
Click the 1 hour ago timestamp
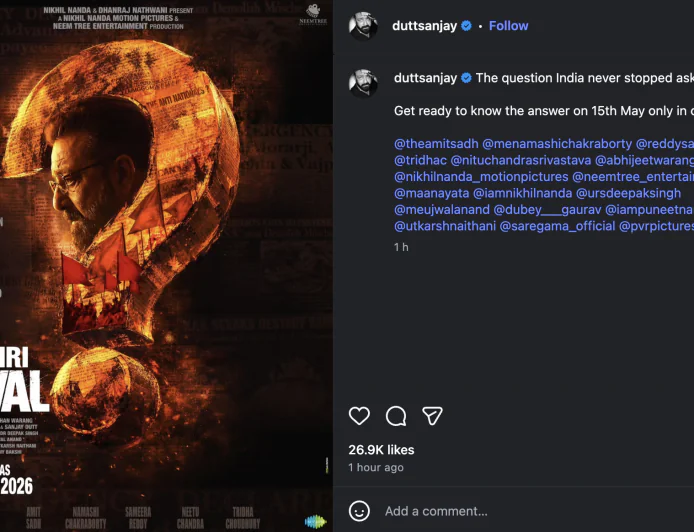pyautogui.click(x=376, y=468)
